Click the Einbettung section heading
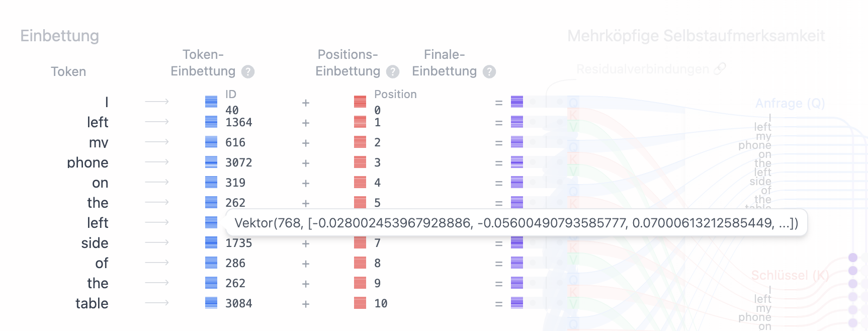The image size is (868, 331). [59, 36]
